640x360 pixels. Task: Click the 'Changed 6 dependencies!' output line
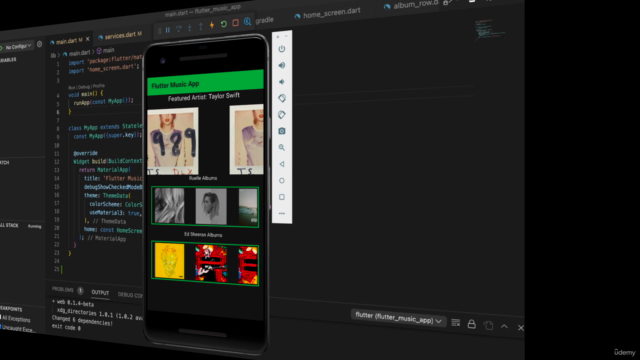click(82, 320)
